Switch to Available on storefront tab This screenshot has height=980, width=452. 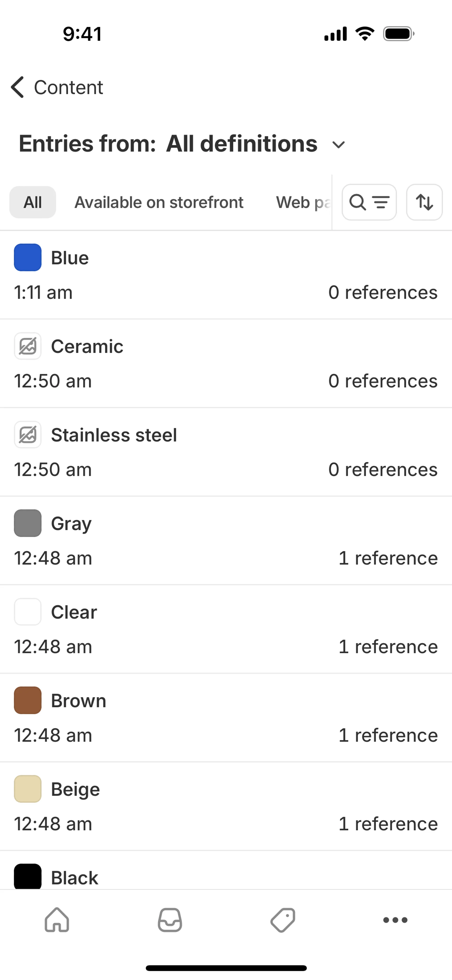pos(159,202)
